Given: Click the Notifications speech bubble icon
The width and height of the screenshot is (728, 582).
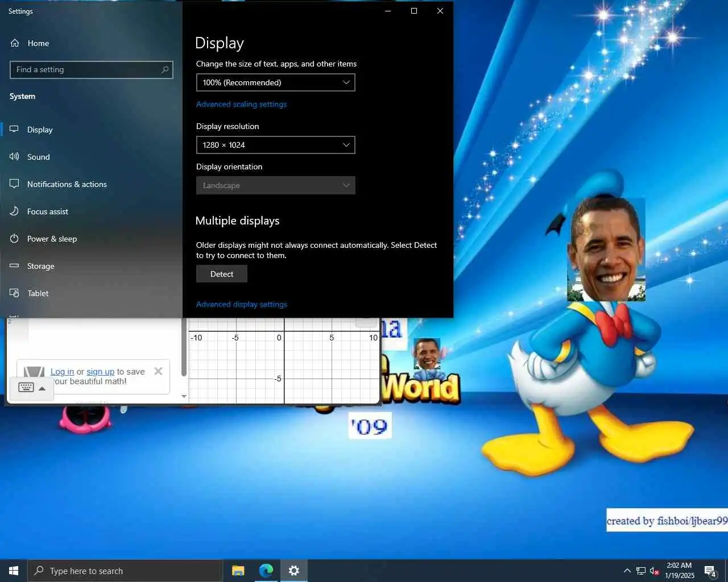Looking at the screenshot, I should (x=14, y=184).
